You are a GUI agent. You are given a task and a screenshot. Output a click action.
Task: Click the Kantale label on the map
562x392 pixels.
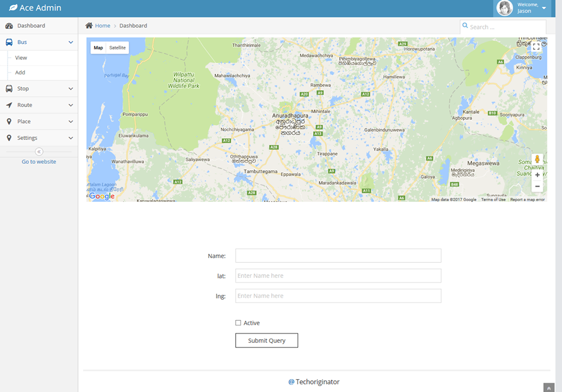471,112
